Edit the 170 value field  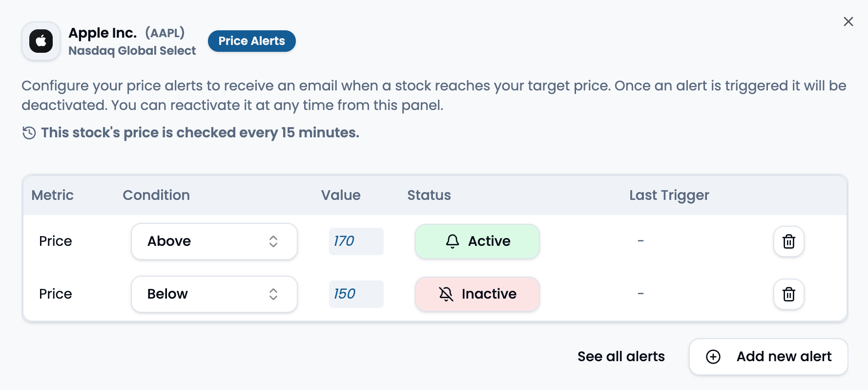point(356,241)
